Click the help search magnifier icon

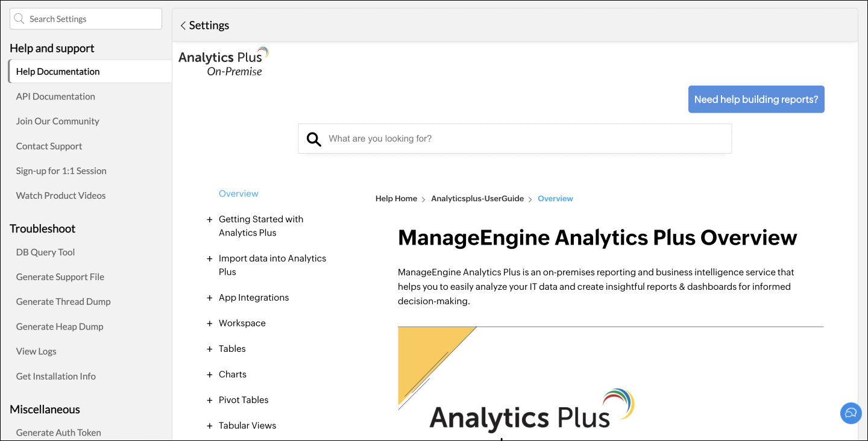pyautogui.click(x=314, y=139)
